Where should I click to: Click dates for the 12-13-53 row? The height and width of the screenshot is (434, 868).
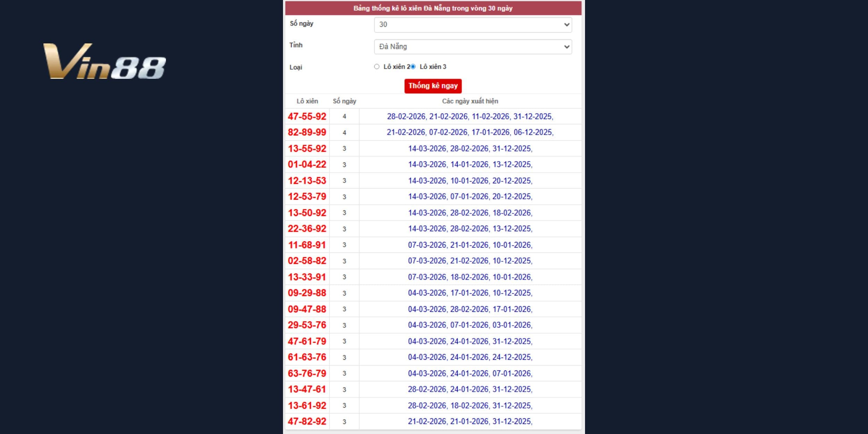point(470,181)
